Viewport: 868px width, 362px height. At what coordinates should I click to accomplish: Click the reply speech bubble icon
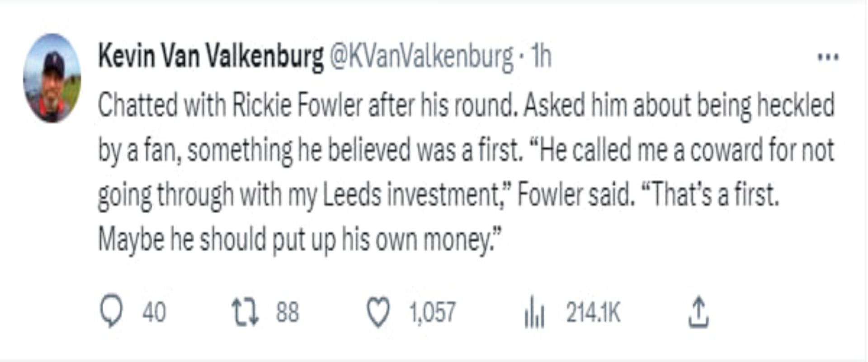[x=111, y=312]
